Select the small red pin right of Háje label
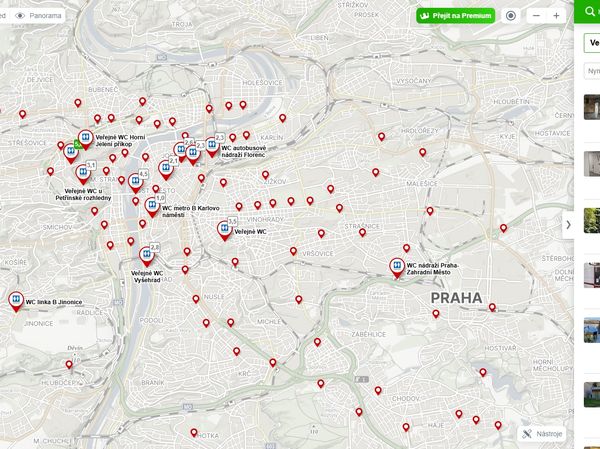The height and width of the screenshot is (449, 600). click(x=459, y=413)
